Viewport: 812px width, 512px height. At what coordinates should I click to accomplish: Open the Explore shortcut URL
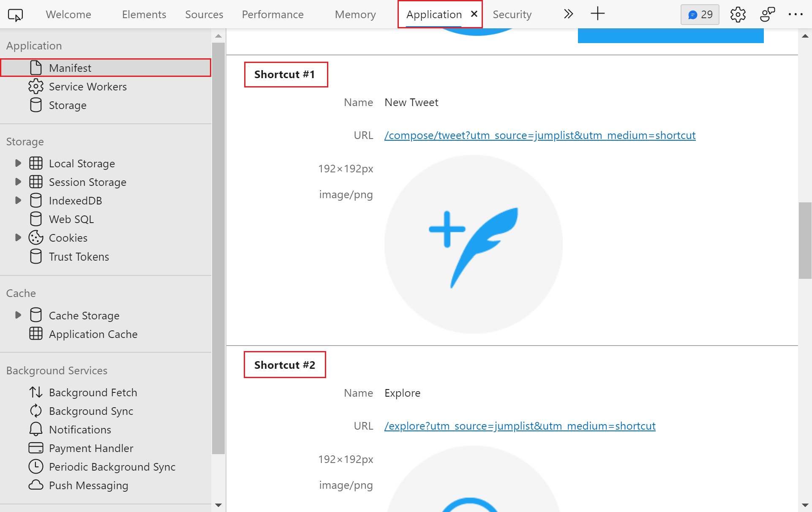coord(520,426)
